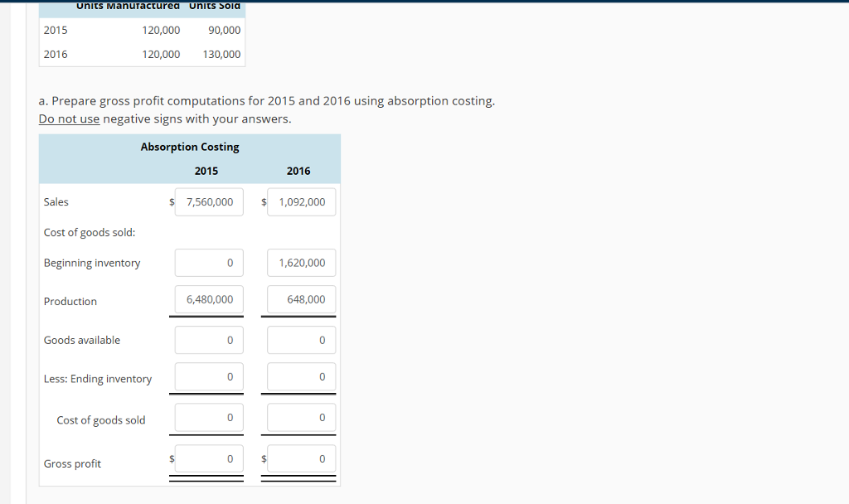Viewport: 849px width, 504px height.
Task: Click the 2015 Sales input showing 7,560,000
Action: tap(208, 201)
